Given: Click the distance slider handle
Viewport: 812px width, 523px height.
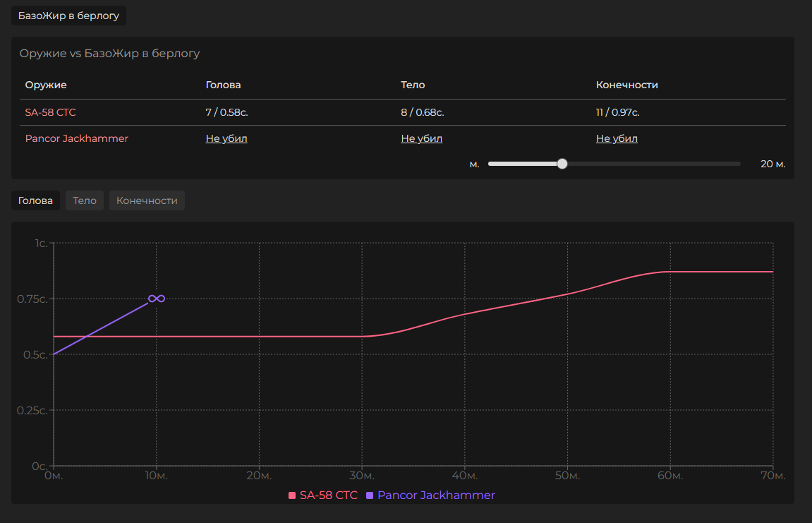Looking at the screenshot, I should coord(562,164).
